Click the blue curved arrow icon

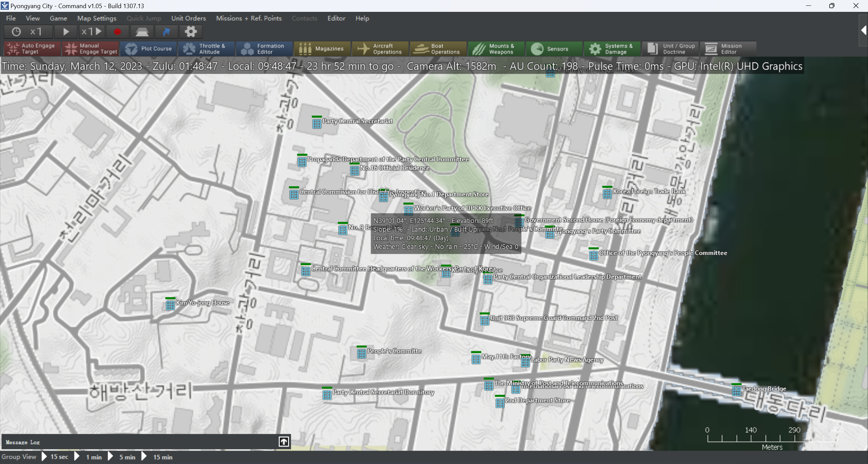click(166, 32)
